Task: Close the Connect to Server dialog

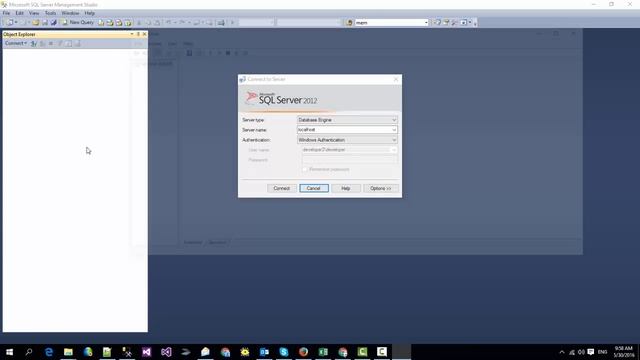Action: click(x=396, y=79)
